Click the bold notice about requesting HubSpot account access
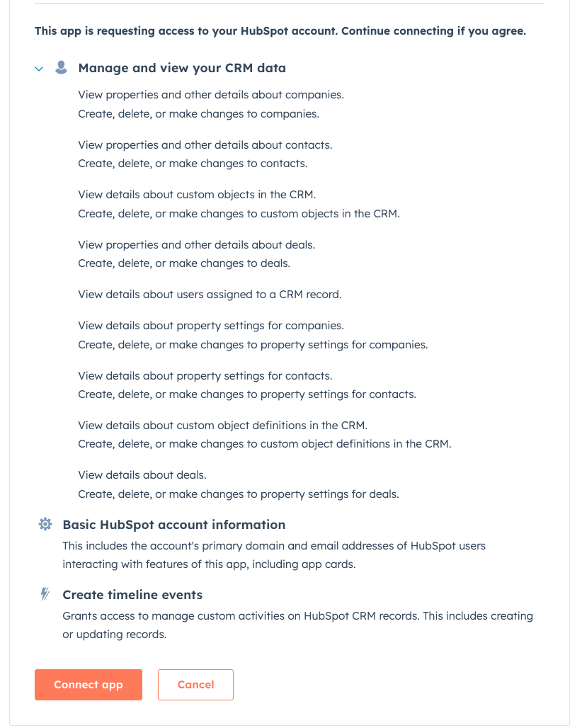 tap(280, 32)
